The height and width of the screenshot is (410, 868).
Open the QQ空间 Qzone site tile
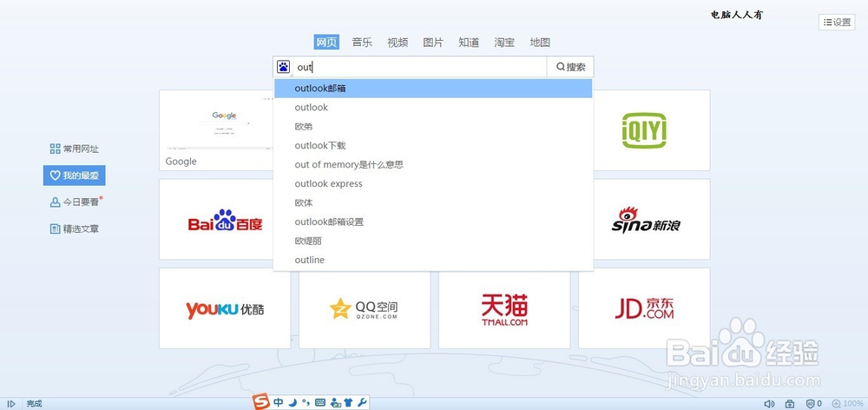[365, 308]
